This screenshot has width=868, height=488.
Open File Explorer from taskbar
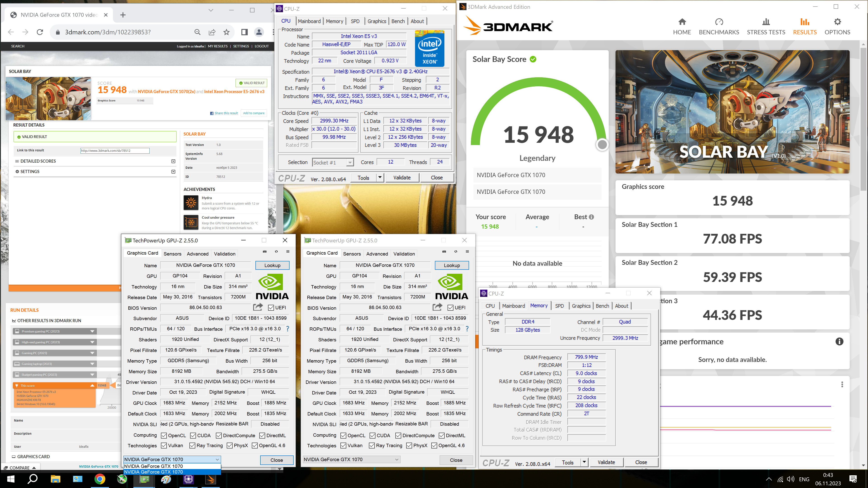[x=56, y=479]
